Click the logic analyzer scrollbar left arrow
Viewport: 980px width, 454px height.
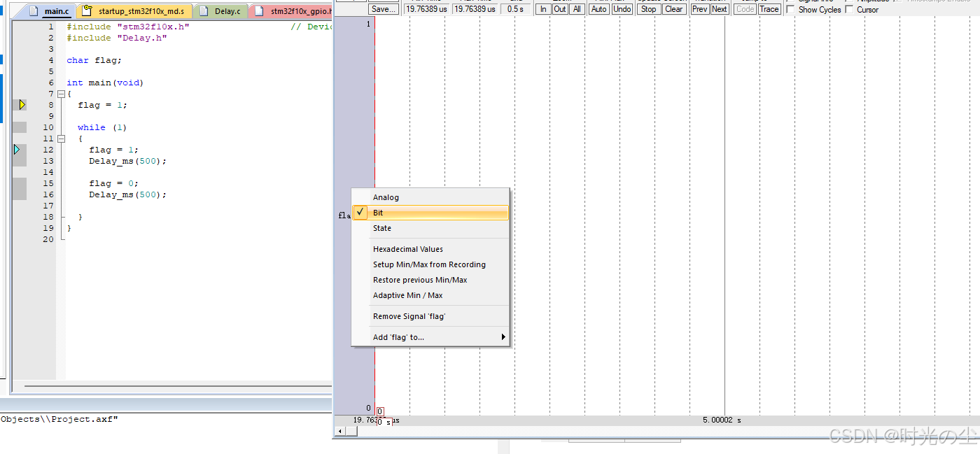point(341,431)
